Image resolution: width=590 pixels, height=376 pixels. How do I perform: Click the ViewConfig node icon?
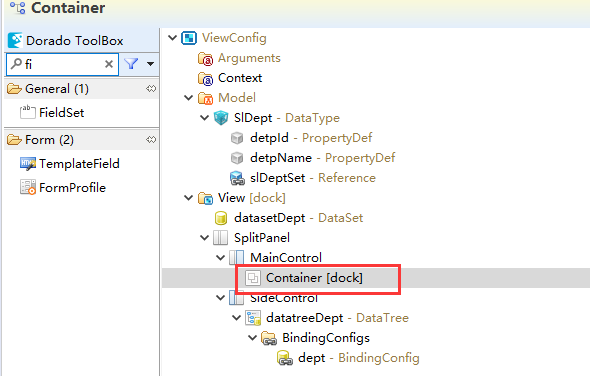tap(189, 38)
